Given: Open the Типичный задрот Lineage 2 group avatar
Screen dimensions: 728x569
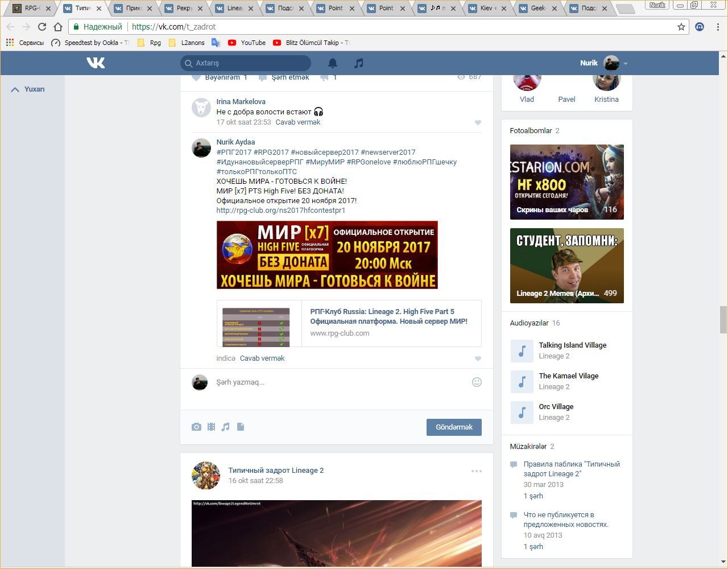Looking at the screenshot, I should coord(206,476).
